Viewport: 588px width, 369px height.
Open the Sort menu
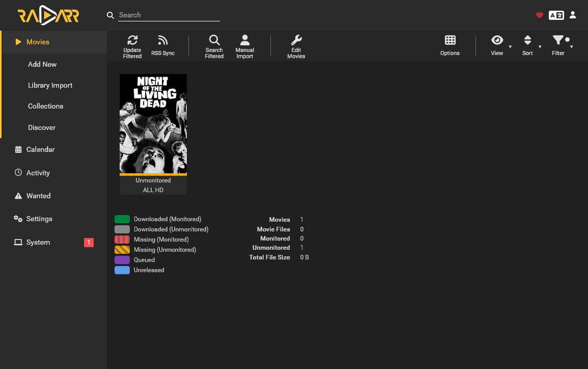[527, 46]
